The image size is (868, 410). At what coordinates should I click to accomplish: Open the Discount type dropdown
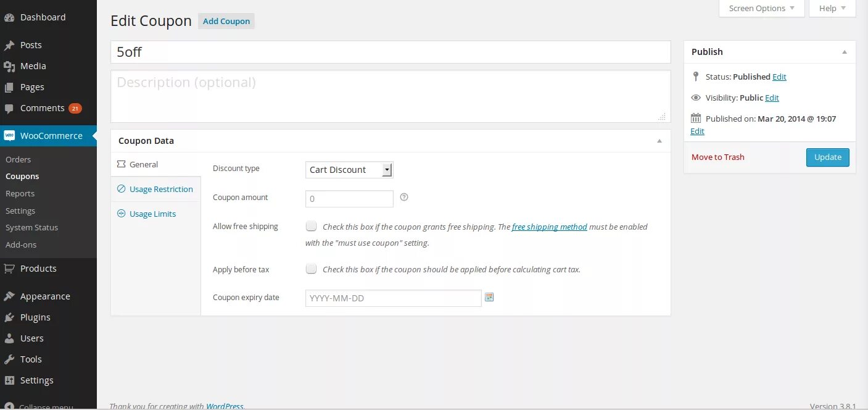coord(349,170)
